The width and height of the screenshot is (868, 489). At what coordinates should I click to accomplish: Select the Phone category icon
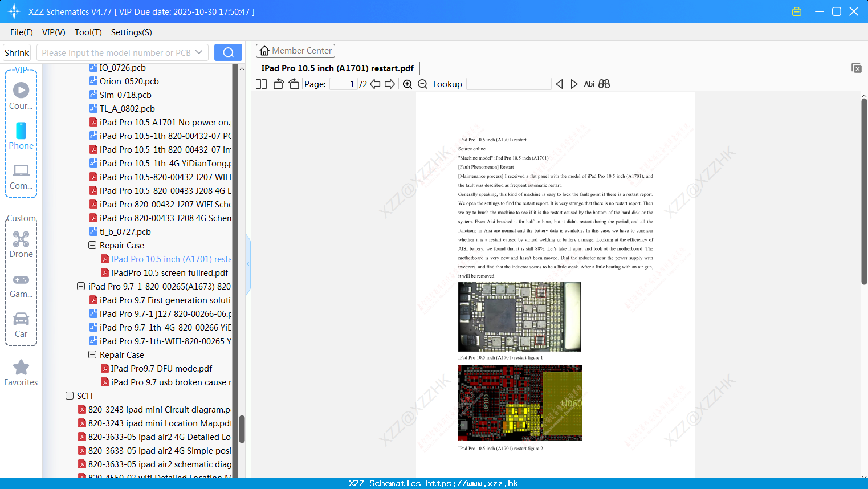[21, 136]
